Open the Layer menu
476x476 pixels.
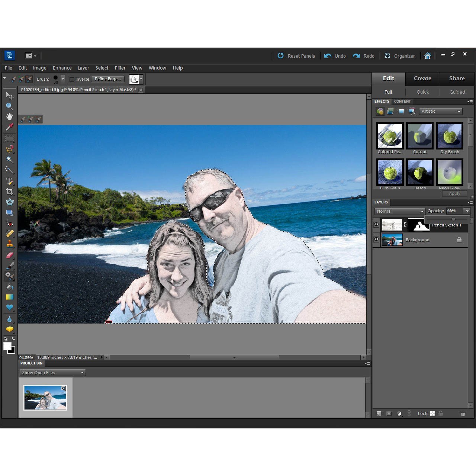coord(83,68)
